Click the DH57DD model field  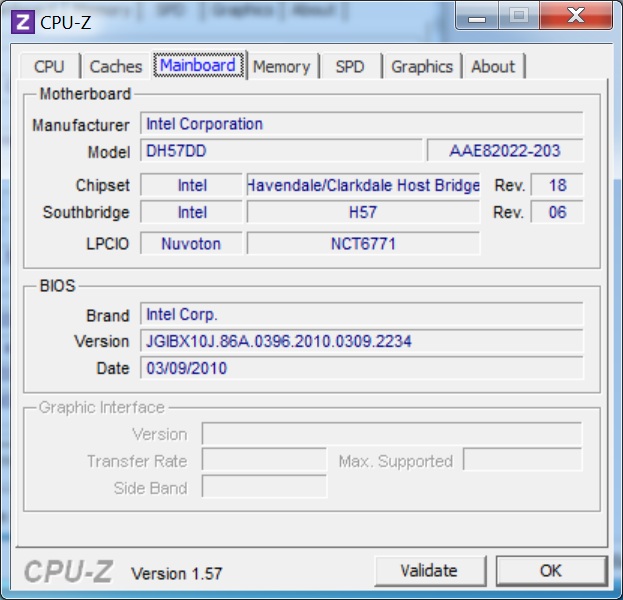click(281, 151)
